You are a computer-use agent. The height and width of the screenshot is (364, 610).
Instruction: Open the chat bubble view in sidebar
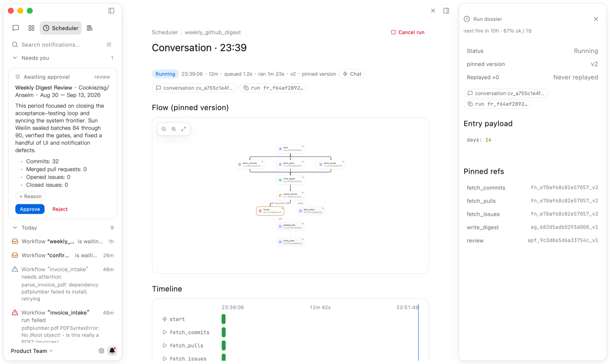tap(16, 28)
